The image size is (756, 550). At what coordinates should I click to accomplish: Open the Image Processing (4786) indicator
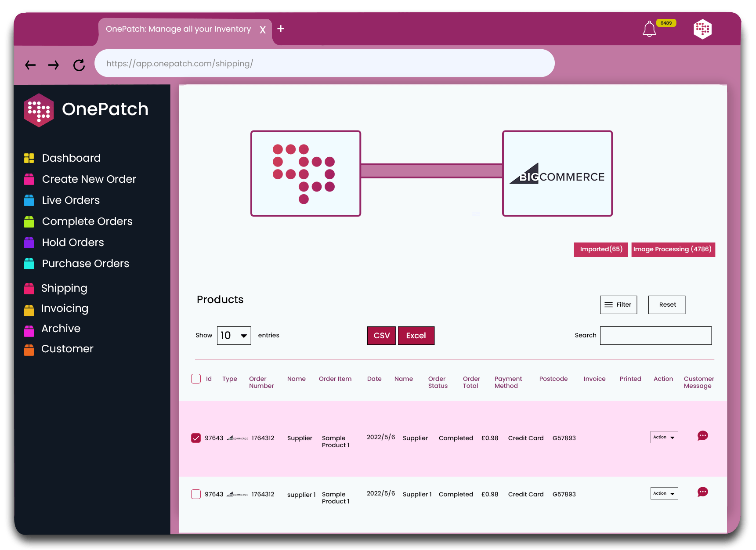(673, 249)
